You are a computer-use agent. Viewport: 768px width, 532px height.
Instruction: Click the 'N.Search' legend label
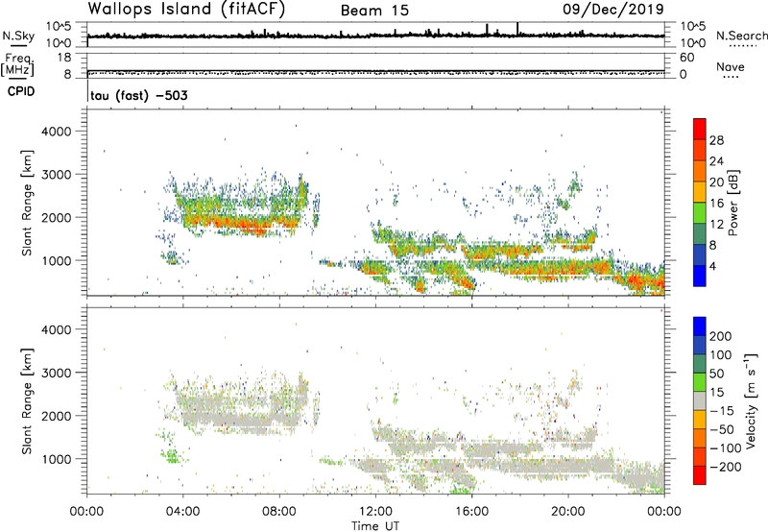pos(741,36)
